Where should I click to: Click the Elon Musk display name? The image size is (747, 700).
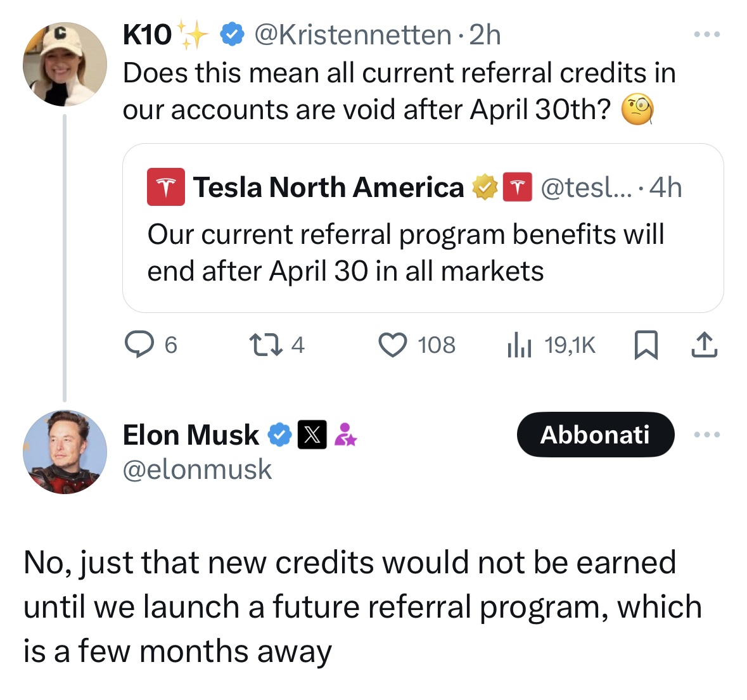(191, 435)
